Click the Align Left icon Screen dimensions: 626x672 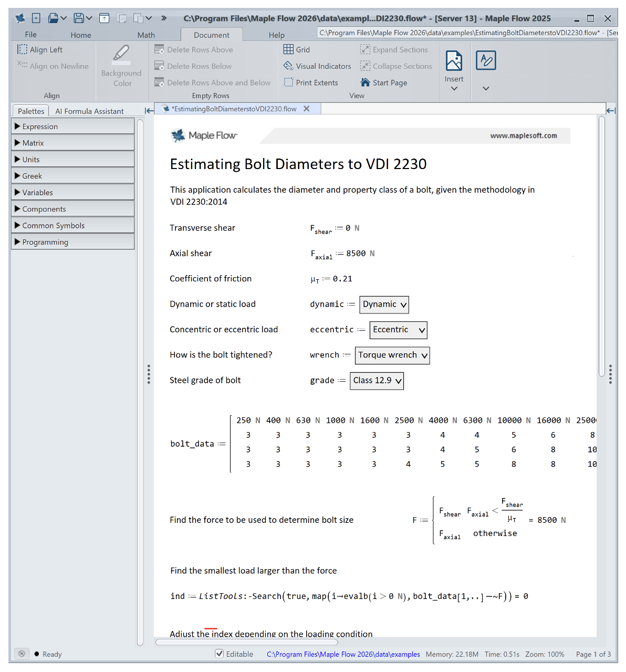22,49
